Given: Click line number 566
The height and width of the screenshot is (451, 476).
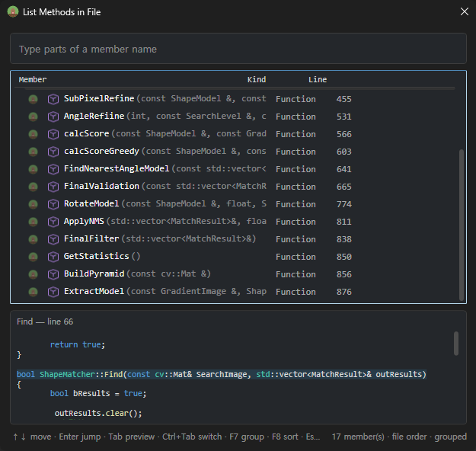Looking at the screenshot, I should click(343, 134).
